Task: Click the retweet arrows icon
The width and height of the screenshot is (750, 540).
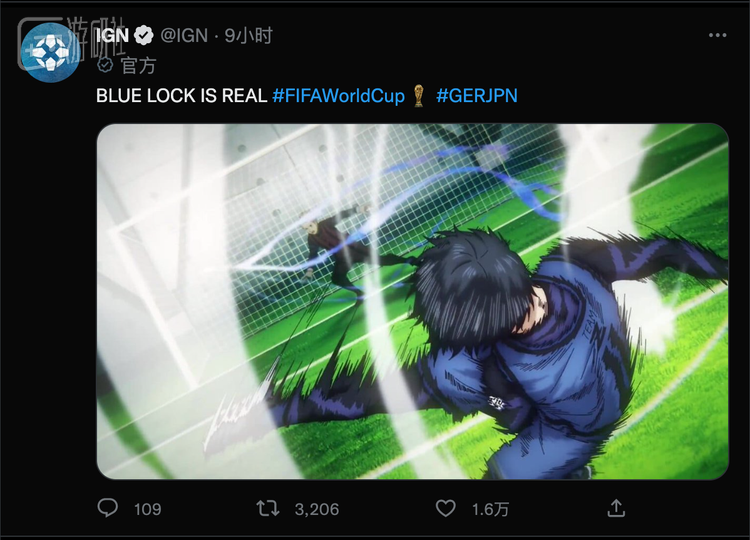Action: (x=268, y=508)
